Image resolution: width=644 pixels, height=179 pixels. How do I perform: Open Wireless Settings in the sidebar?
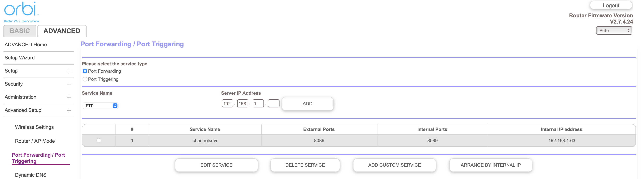tap(34, 127)
